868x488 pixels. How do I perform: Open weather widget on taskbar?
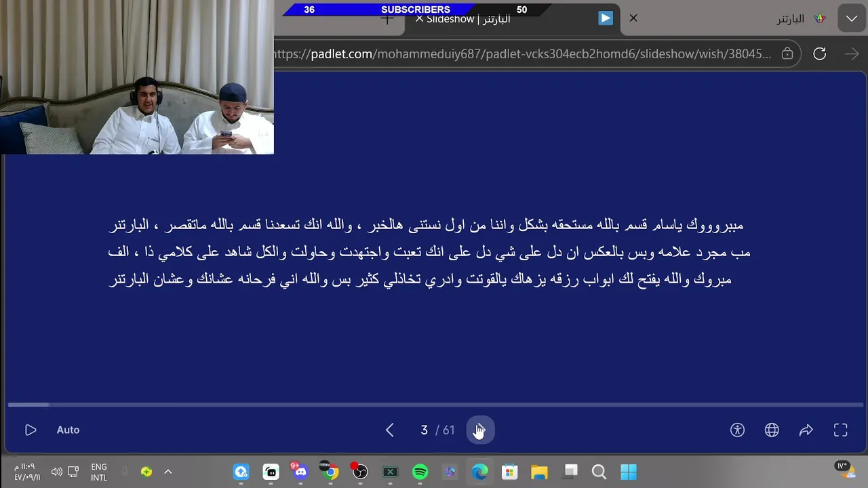pos(845,470)
